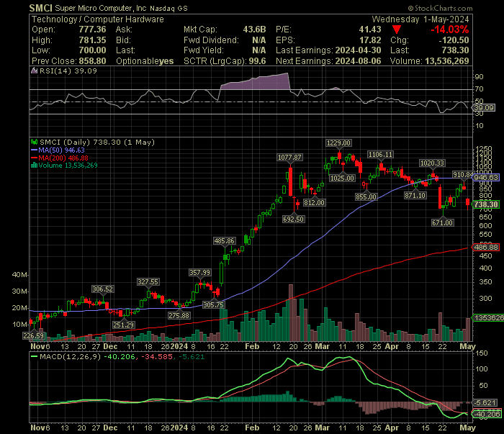Screen dimensions: 504x434
Task: Click the Apr label on price chart axis
Action: tap(392, 346)
